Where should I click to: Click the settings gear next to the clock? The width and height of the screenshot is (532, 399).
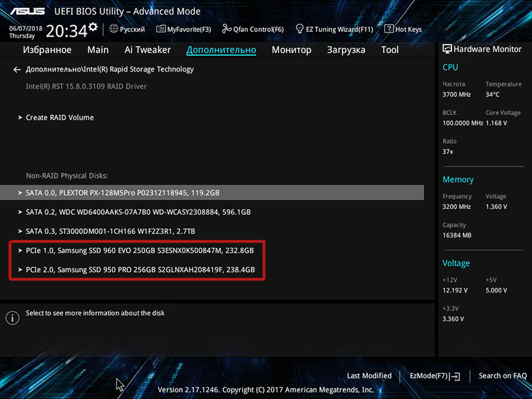pyautogui.click(x=93, y=27)
